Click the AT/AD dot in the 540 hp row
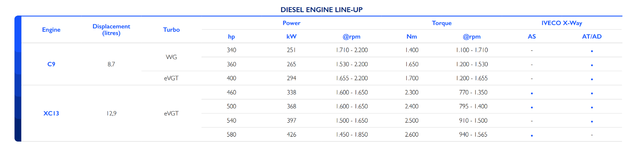This screenshot has height=154, width=644. [592, 121]
